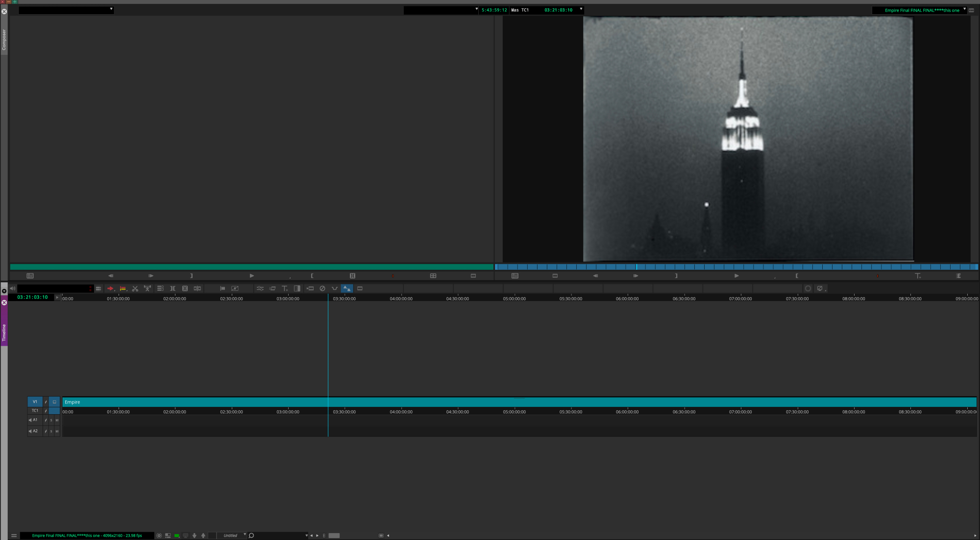
Task: Click the circle-slash Remove Effect icon
Action: coord(322,289)
